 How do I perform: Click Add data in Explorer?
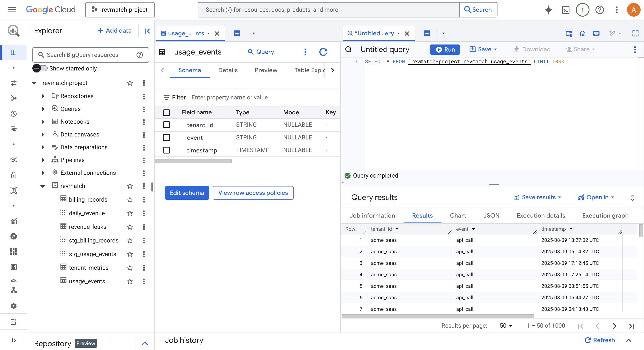click(114, 30)
